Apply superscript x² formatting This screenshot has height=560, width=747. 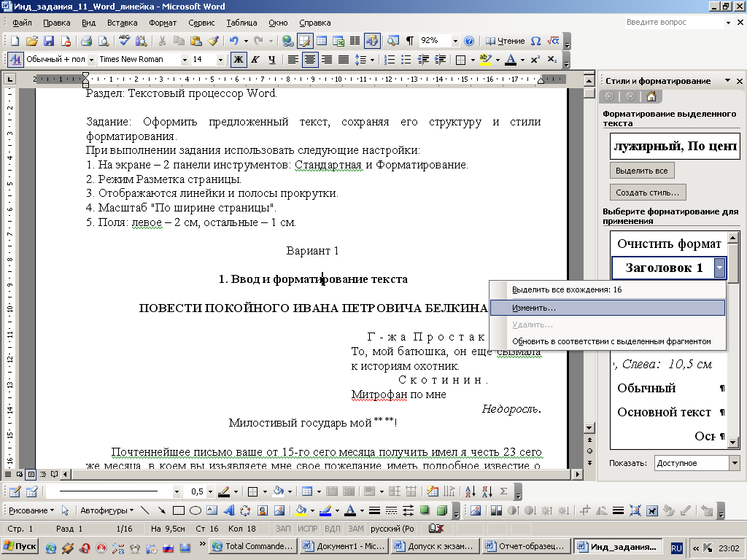point(535,60)
